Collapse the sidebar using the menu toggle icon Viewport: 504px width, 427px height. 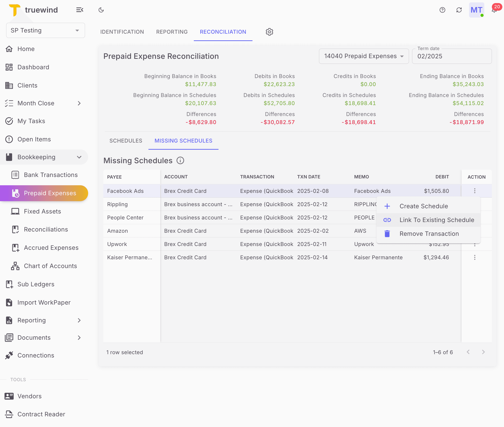[x=80, y=10]
